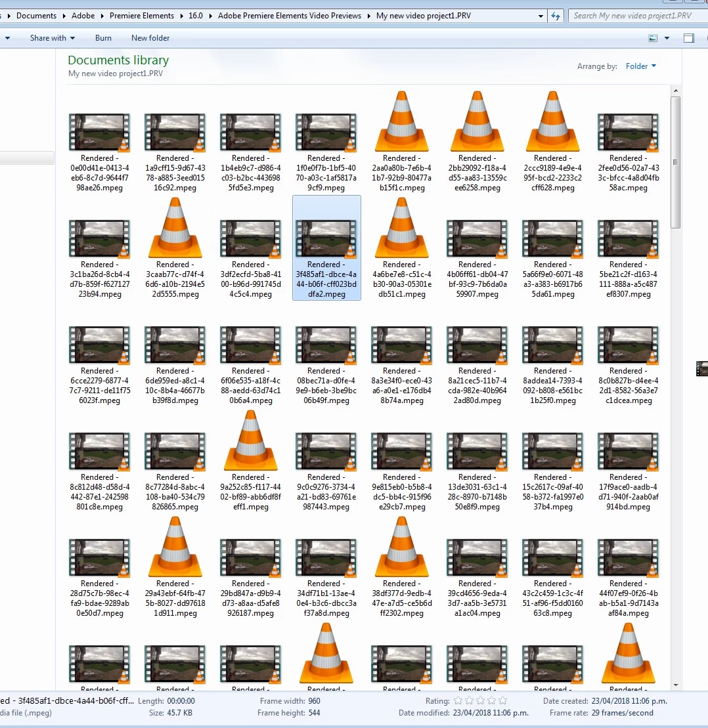Screen dimensions: 708x728
Task: Rate file with fifth star
Action: [502, 700]
